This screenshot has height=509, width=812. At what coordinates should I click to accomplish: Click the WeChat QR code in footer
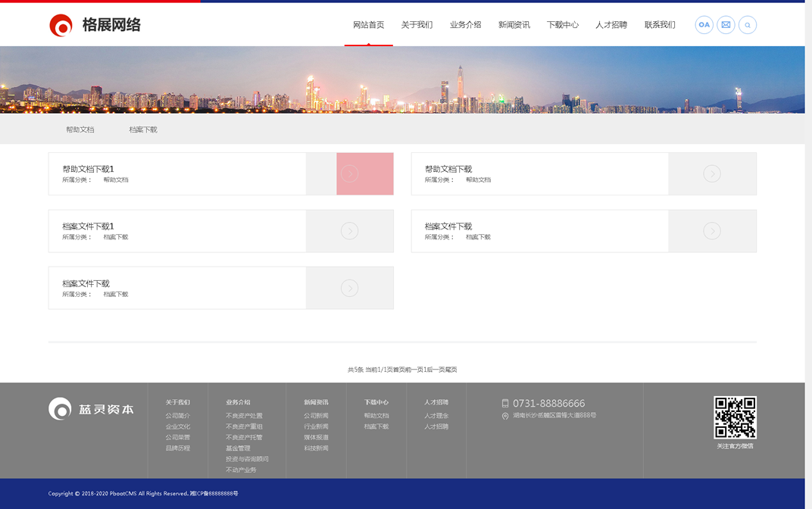[x=735, y=417]
